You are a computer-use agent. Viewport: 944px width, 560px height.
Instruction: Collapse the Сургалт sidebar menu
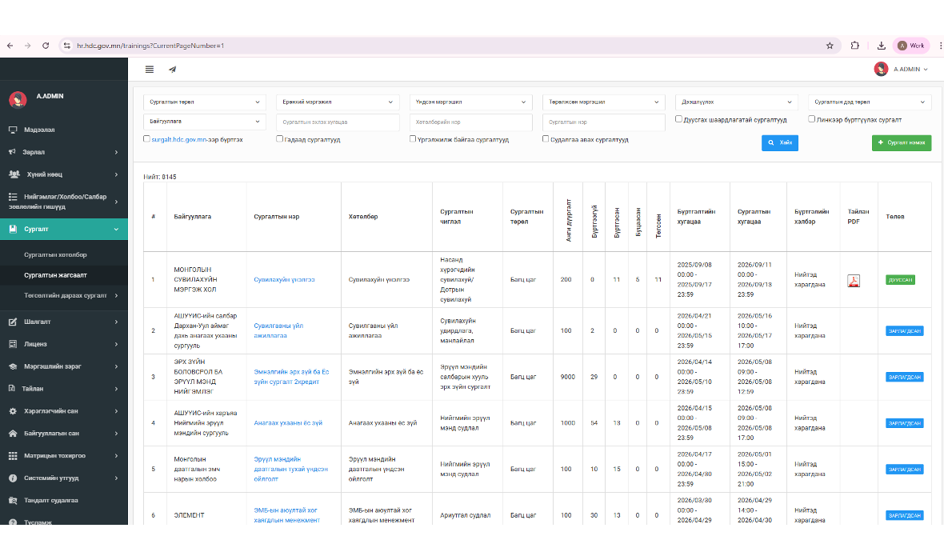tap(64, 229)
